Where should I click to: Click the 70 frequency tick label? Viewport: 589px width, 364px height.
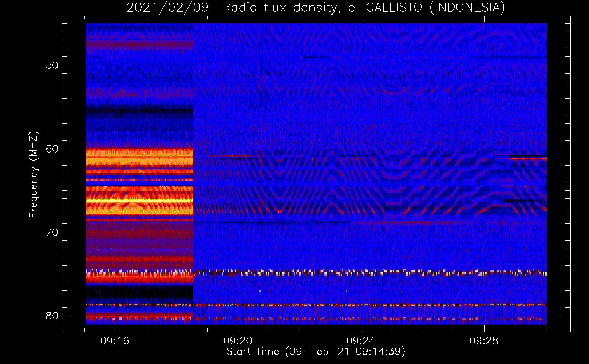pos(52,232)
